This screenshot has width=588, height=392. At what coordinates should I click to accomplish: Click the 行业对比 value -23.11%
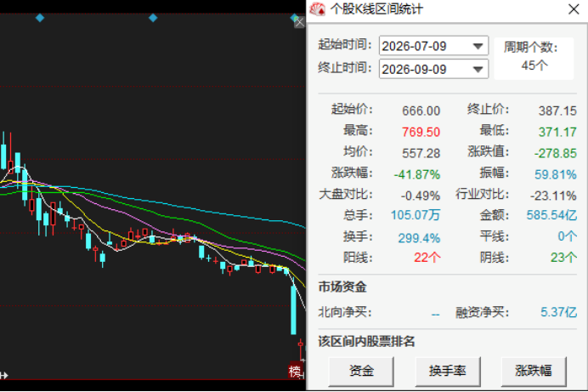553,196
